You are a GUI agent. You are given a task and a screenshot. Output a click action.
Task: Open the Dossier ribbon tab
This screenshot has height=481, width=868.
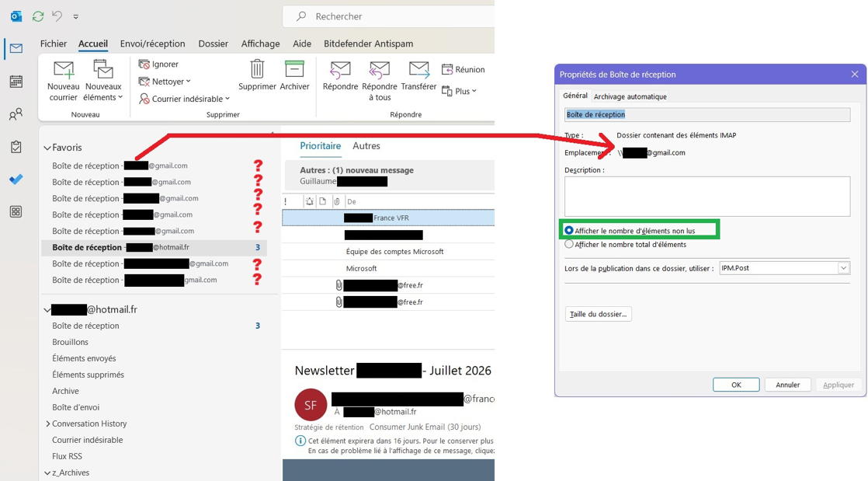tap(214, 44)
